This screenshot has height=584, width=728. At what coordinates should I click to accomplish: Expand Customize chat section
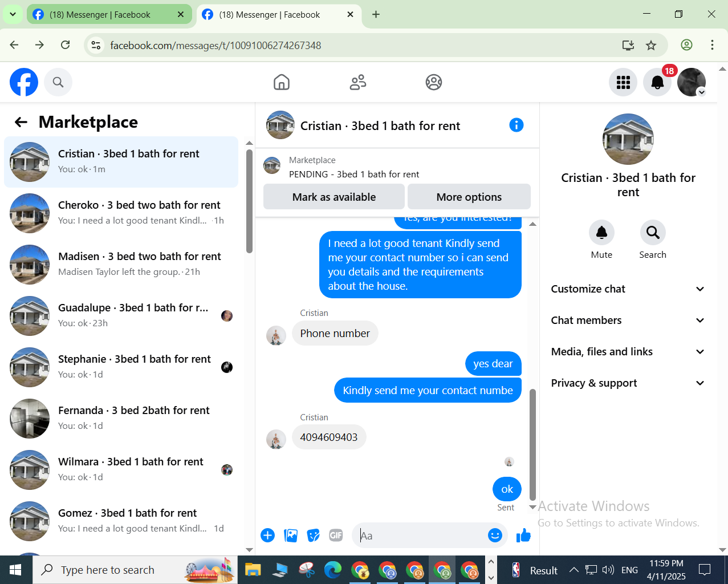point(628,289)
